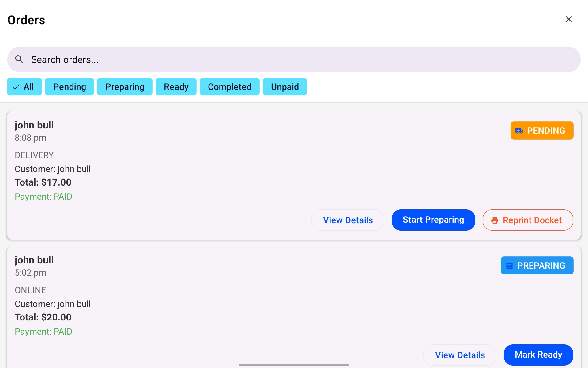Click the PREPARING status badge
This screenshot has height=368, width=588.
click(537, 265)
